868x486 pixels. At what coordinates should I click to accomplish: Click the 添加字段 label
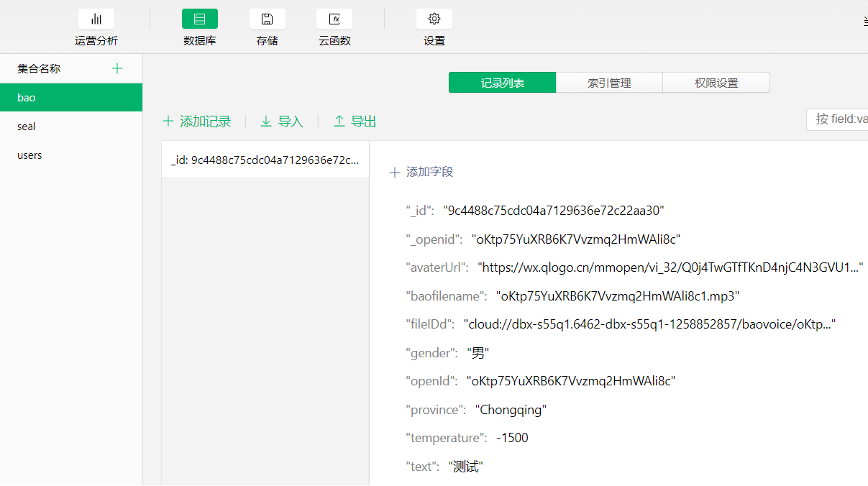[430, 172]
